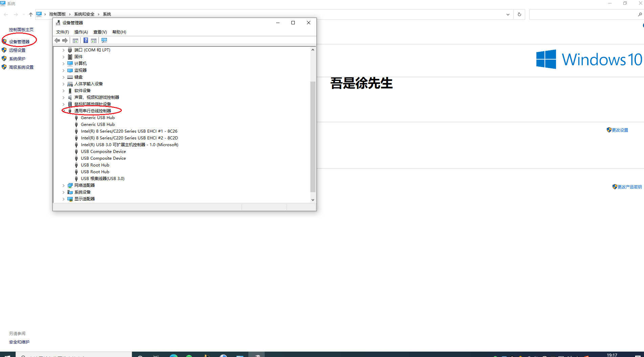Refresh the System window address bar

pyautogui.click(x=519, y=14)
